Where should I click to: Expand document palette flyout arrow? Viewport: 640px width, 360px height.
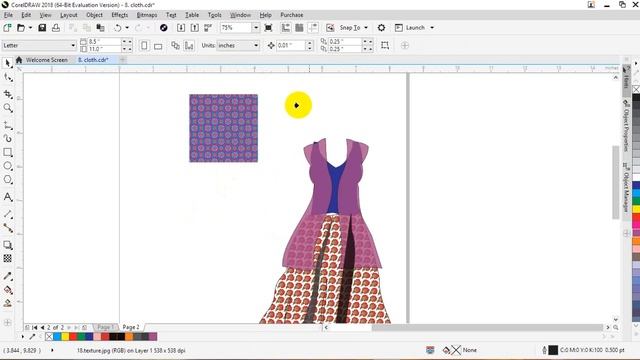click(22, 337)
